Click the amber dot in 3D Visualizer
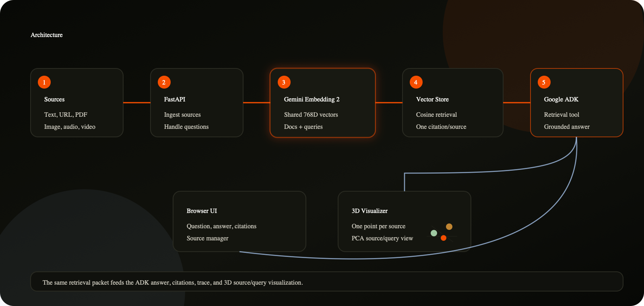 (449, 227)
